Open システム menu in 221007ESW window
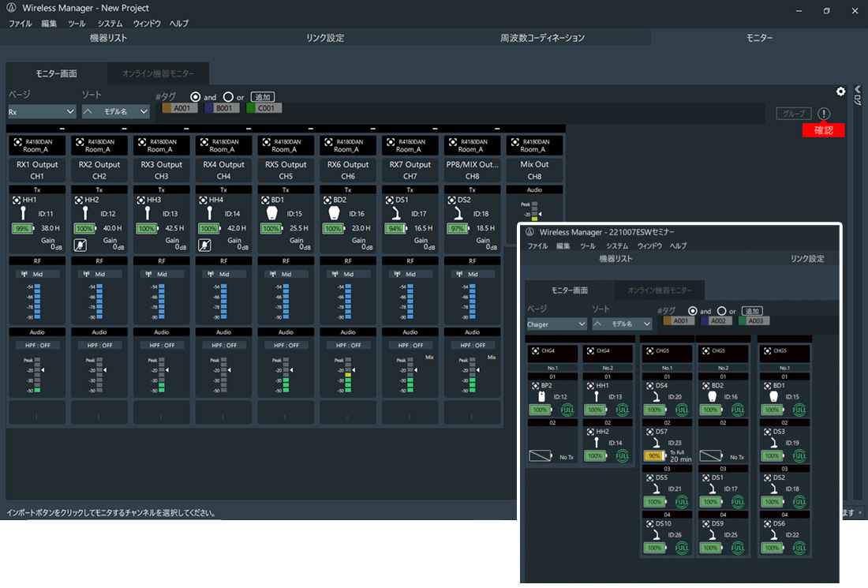868x588 pixels. coord(617,245)
